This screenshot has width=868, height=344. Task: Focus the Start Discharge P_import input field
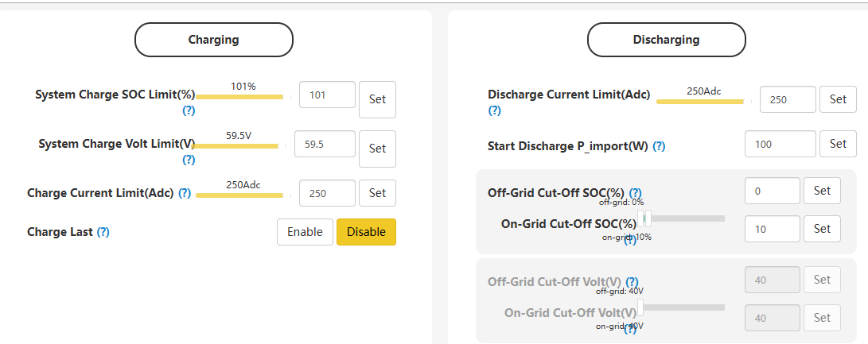pyautogui.click(x=780, y=145)
